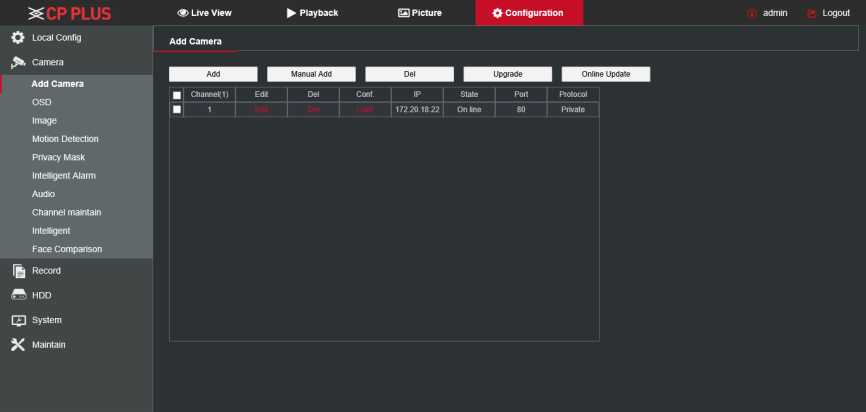Expand the Maintain section in sidebar
This screenshot has height=412, width=866.
click(48, 345)
